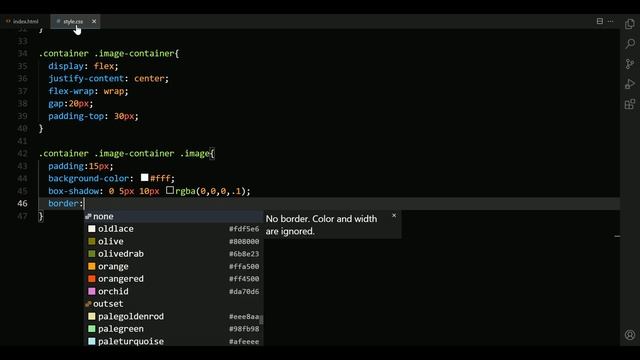The image size is (640, 360).
Task: Open the Search icon in the activity bar
Action: [630, 44]
